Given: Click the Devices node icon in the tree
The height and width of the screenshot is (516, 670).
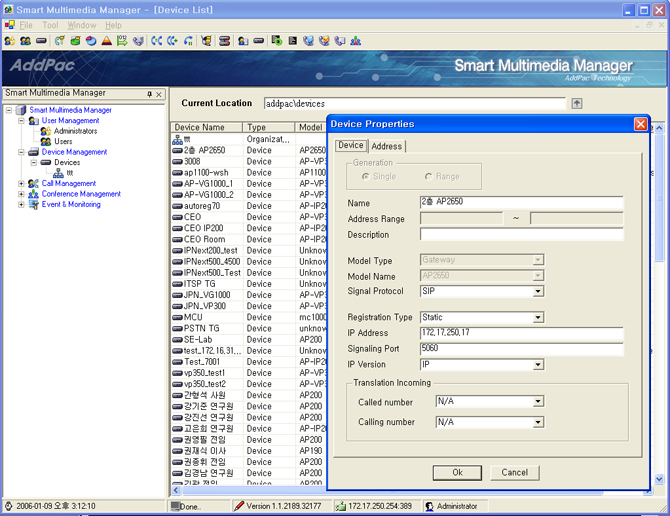Looking at the screenshot, I should [x=45, y=162].
